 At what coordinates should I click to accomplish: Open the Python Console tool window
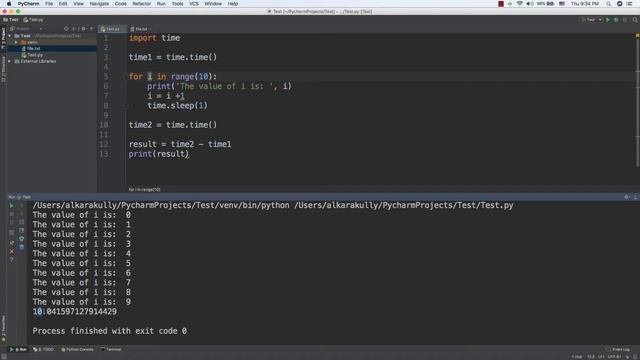point(77,349)
